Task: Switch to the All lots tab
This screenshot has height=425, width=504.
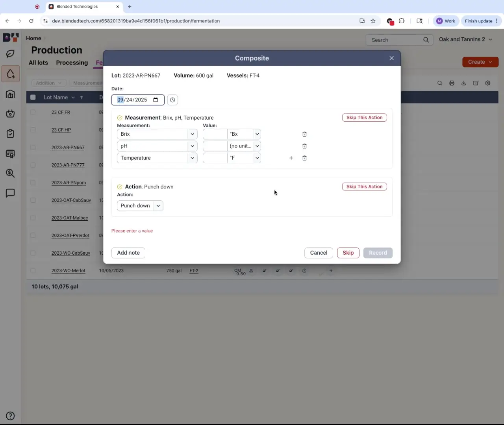Action: (x=38, y=63)
